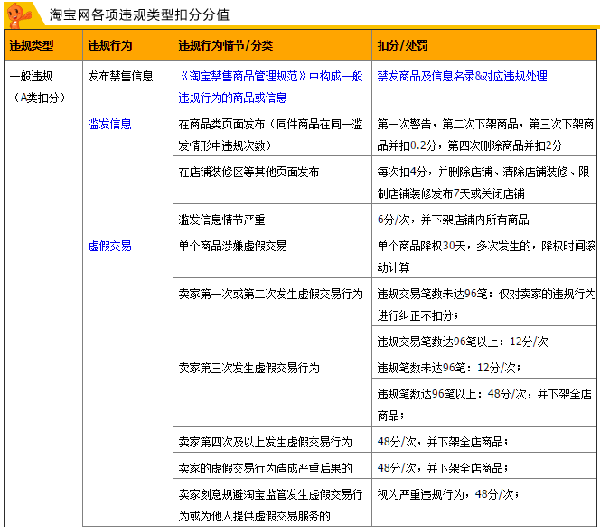The image size is (600, 527).
Task: Open the 虚假交易 link
Action: pyautogui.click(x=110, y=245)
